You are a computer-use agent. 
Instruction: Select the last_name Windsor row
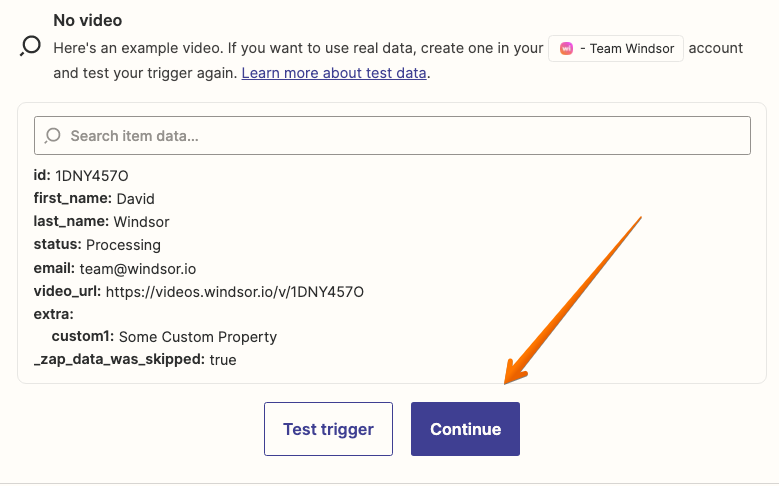pos(101,221)
